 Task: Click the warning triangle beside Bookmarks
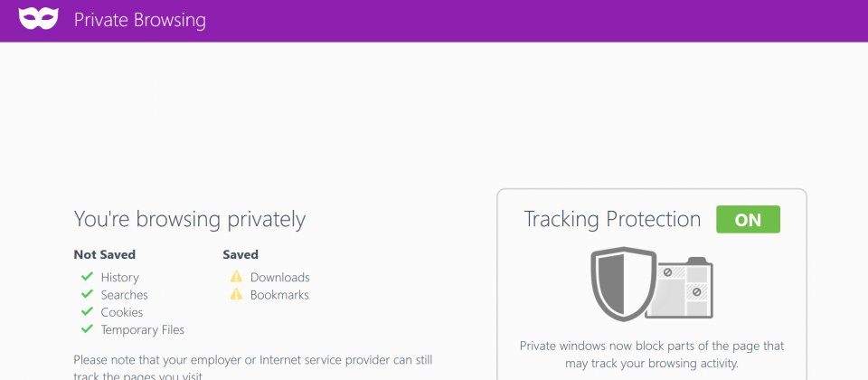tap(236, 294)
